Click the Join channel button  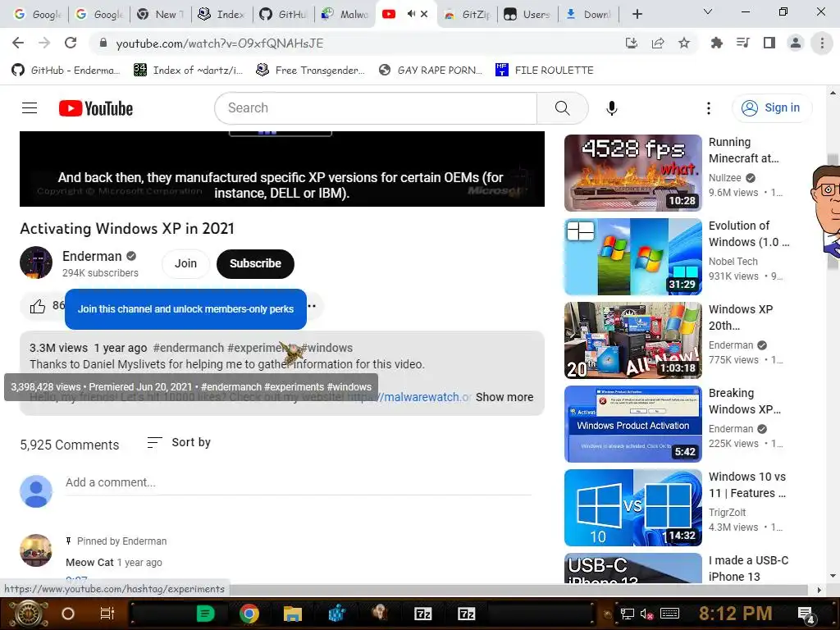tap(185, 263)
